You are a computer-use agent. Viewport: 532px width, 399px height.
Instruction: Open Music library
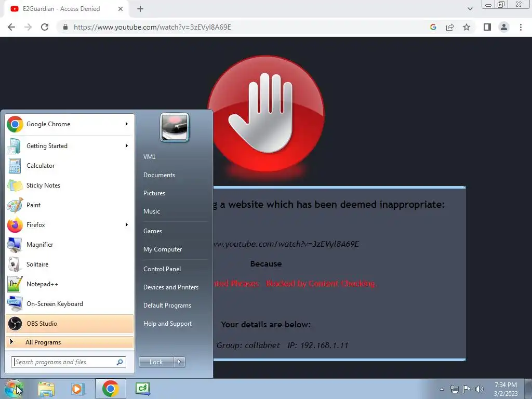click(151, 211)
